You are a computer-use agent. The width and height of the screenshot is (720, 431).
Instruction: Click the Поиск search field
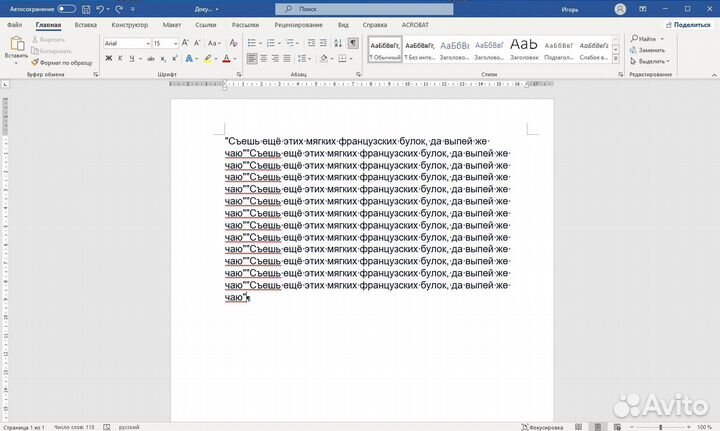click(x=364, y=9)
